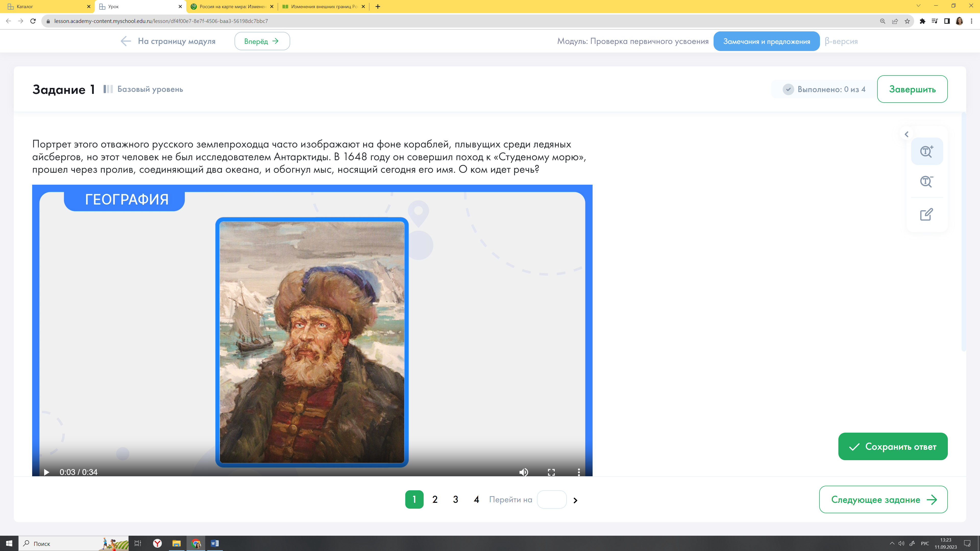Bookmark this page with star icon
This screenshot has height=551, width=980.
click(907, 21)
